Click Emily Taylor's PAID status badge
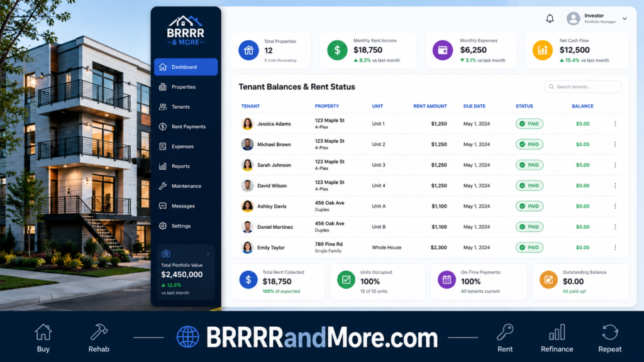Viewport: 644px width, 362px height. 530,248
